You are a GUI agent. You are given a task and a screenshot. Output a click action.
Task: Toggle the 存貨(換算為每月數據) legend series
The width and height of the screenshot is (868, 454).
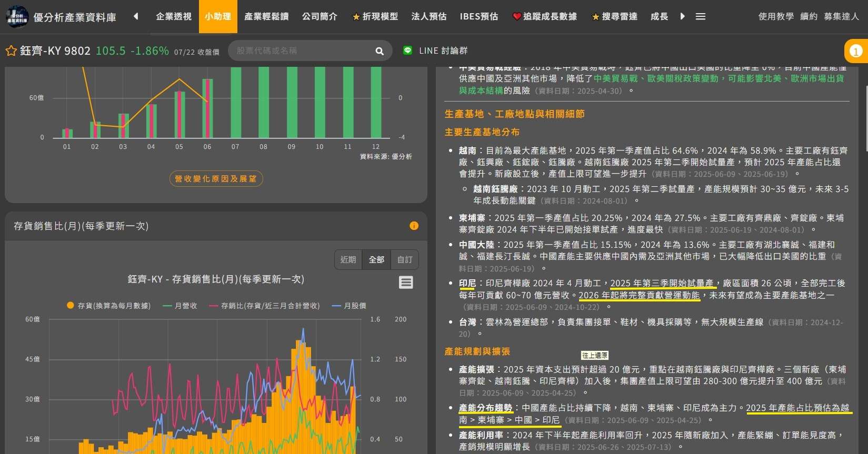108,306
